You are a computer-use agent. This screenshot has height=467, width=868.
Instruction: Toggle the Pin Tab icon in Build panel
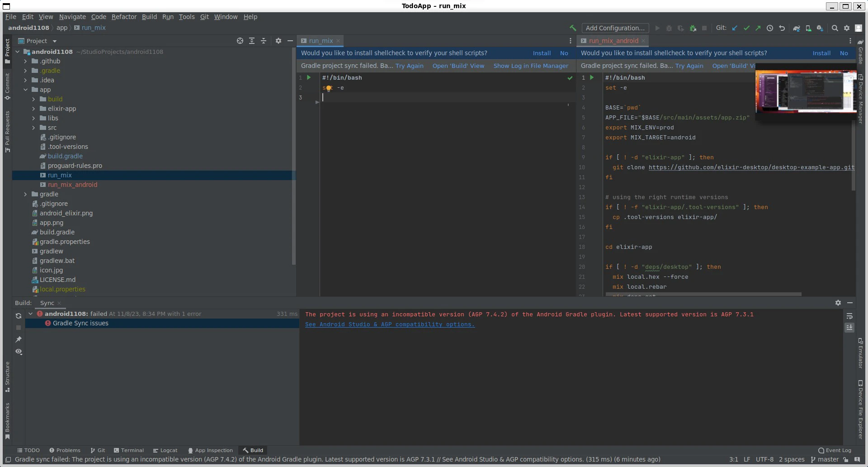click(19, 339)
